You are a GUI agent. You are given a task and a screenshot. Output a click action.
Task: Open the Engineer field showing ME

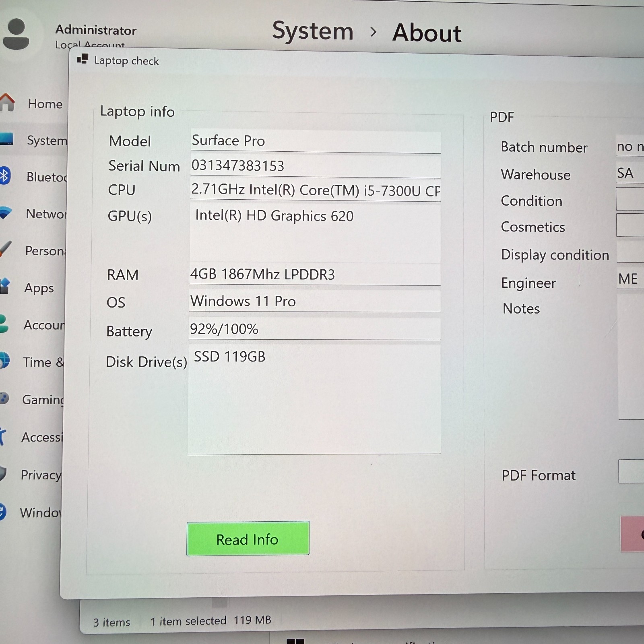(x=631, y=279)
